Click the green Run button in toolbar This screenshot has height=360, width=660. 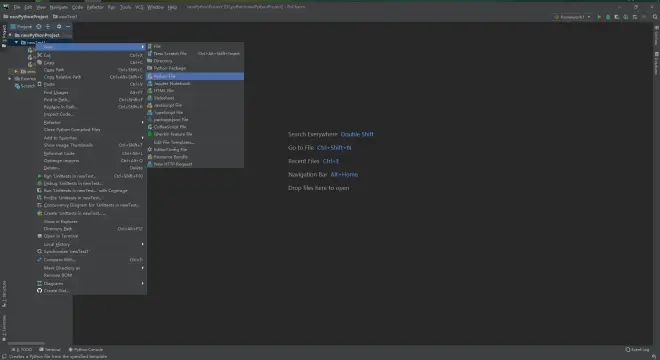(599, 17)
